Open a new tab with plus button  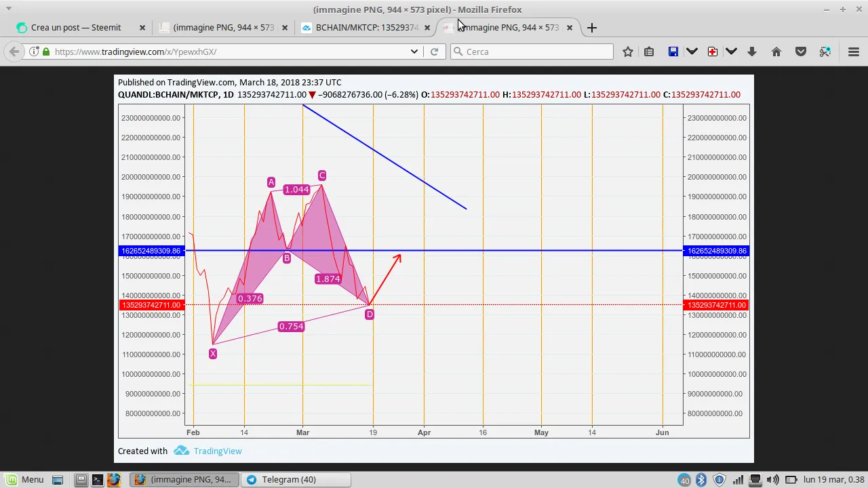pyautogui.click(x=592, y=28)
